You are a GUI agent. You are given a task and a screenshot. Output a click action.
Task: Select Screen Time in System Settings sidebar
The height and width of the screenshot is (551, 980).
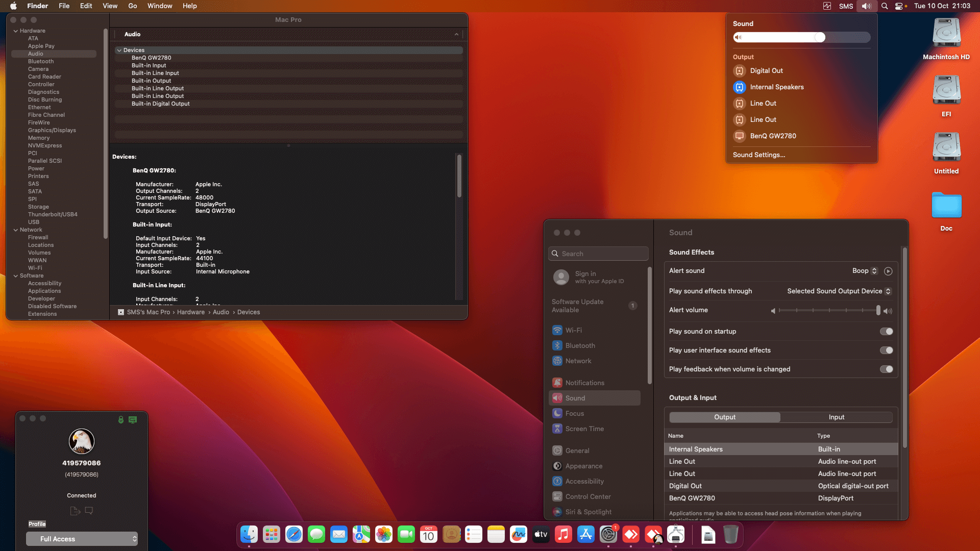click(x=584, y=429)
